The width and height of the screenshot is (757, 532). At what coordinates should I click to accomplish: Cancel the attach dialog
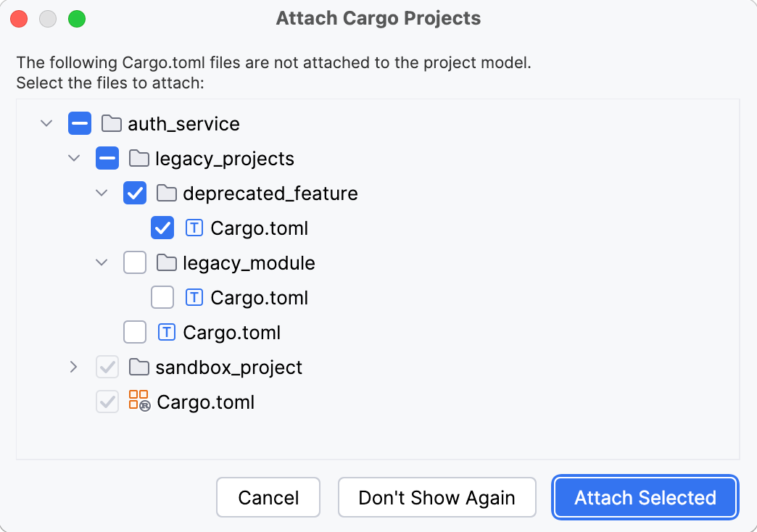click(x=268, y=497)
